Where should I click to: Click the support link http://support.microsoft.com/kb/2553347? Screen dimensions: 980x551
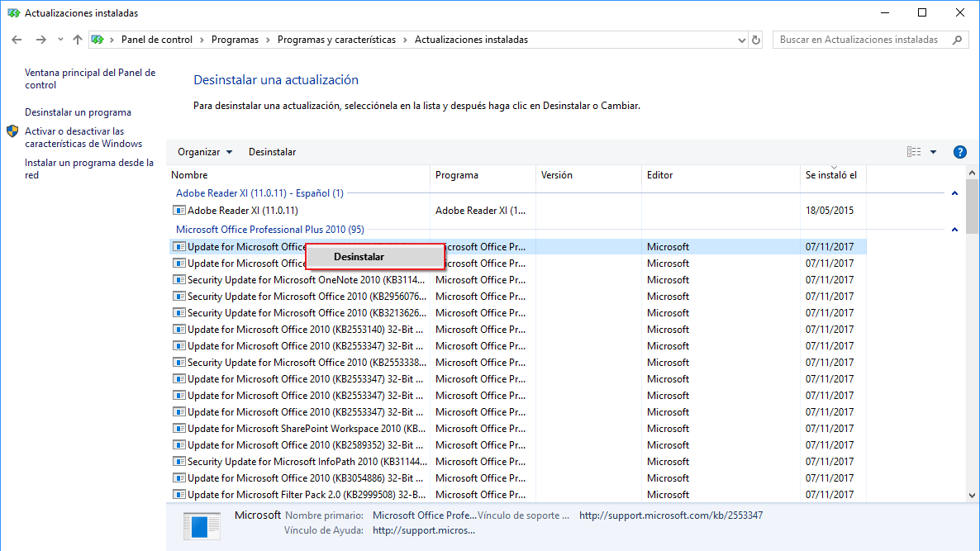click(671, 515)
